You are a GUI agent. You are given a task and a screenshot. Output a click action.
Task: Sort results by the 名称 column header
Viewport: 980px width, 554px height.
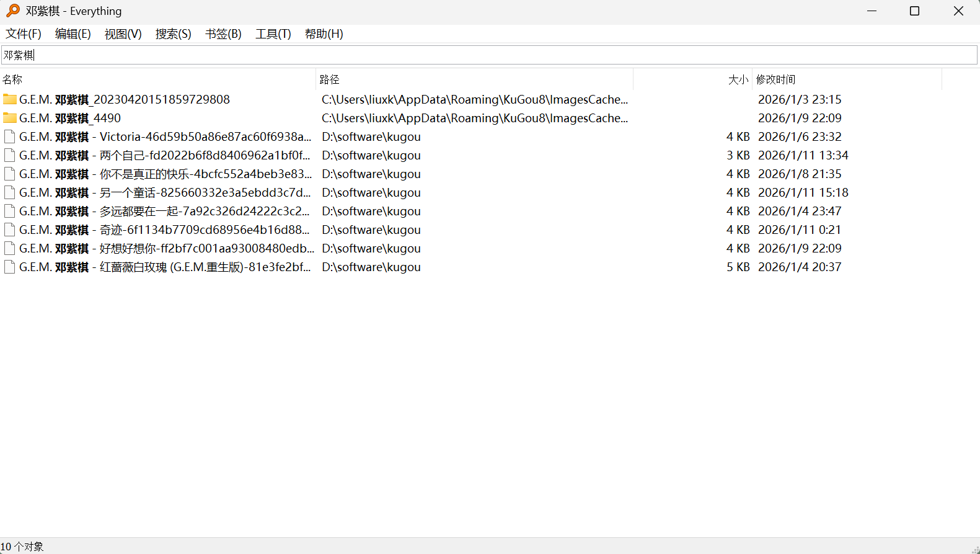click(12, 79)
